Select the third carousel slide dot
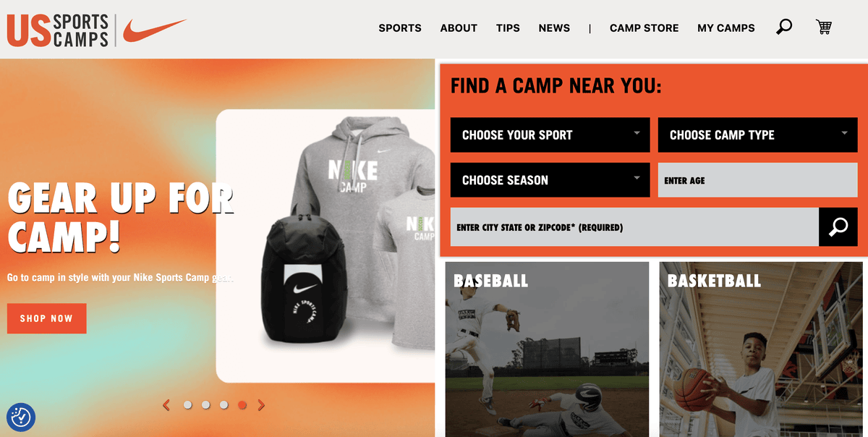 click(224, 405)
